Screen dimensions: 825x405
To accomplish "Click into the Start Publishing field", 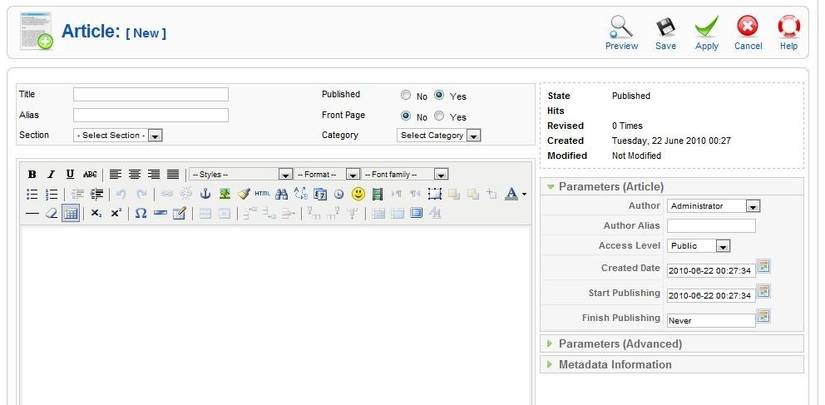I will point(711,296).
